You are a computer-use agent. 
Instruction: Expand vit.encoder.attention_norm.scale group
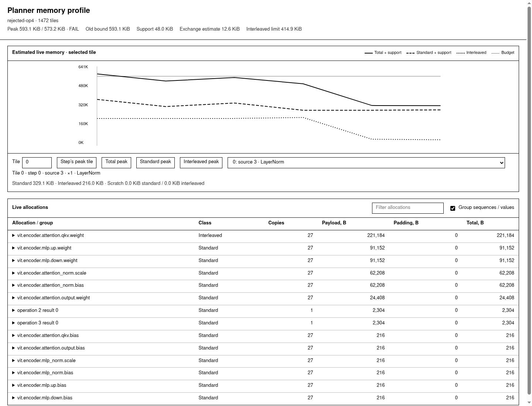tap(14, 273)
